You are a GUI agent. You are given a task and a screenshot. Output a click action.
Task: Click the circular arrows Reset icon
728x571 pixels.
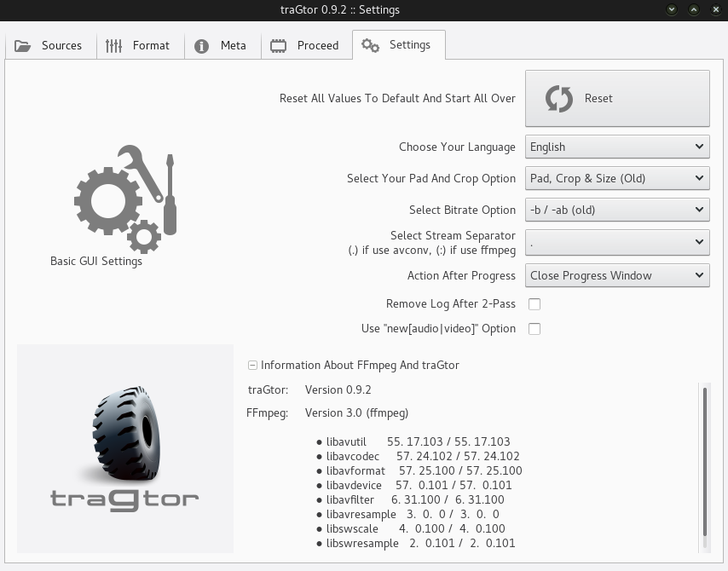coord(559,98)
